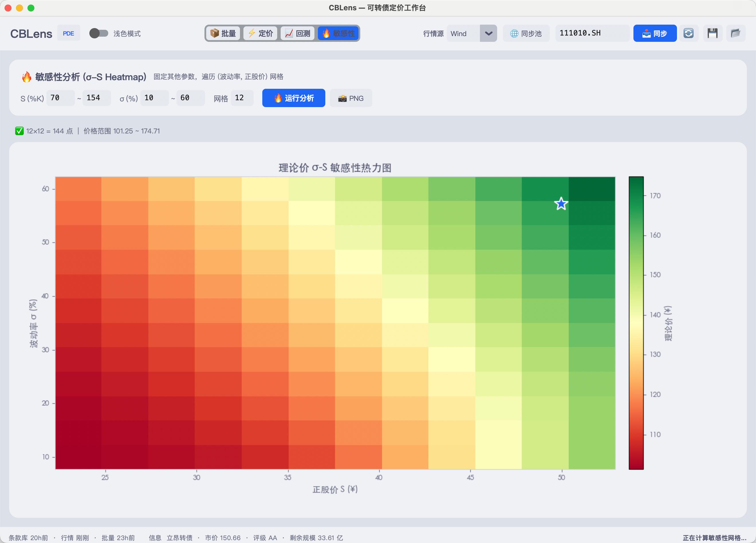The width and height of the screenshot is (756, 543).
Task: Click the 同步池 sync pool button
Action: pos(526,33)
